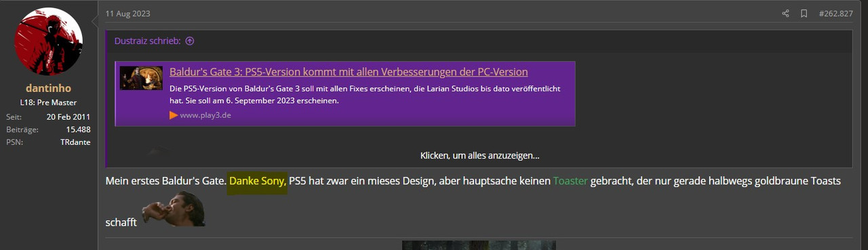Open the post number #262.827 permalink
The width and height of the screenshot is (868, 250).
(x=835, y=14)
